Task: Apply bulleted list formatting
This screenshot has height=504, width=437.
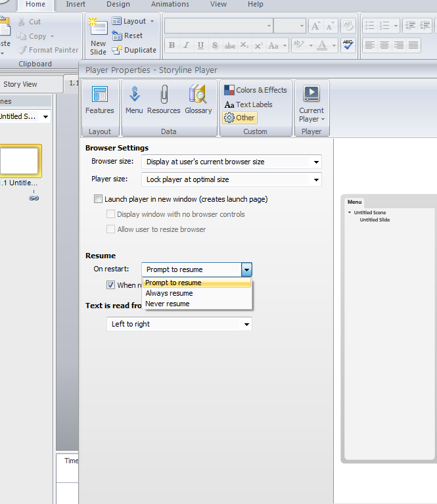Action: pyautogui.click(x=370, y=26)
